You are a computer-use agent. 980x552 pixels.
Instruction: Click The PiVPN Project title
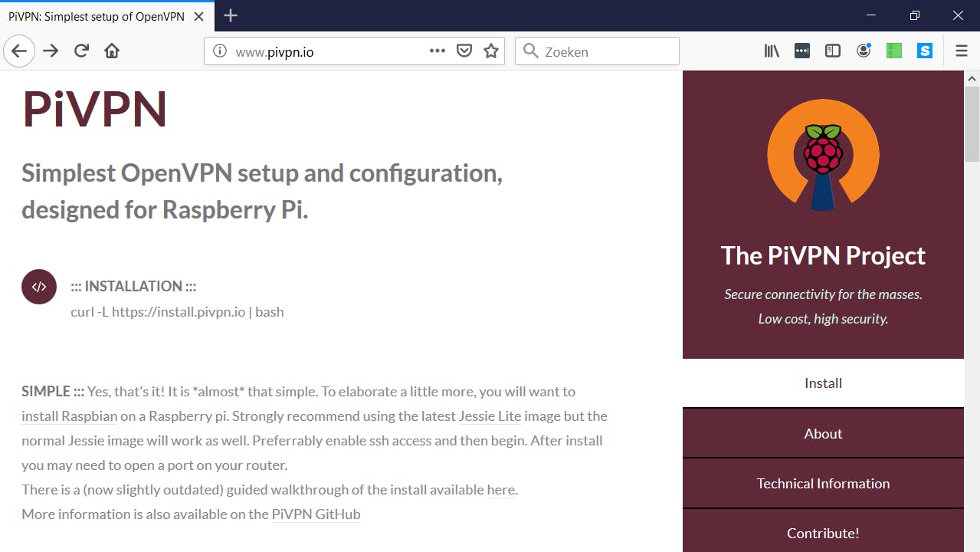[x=823, y=255]
